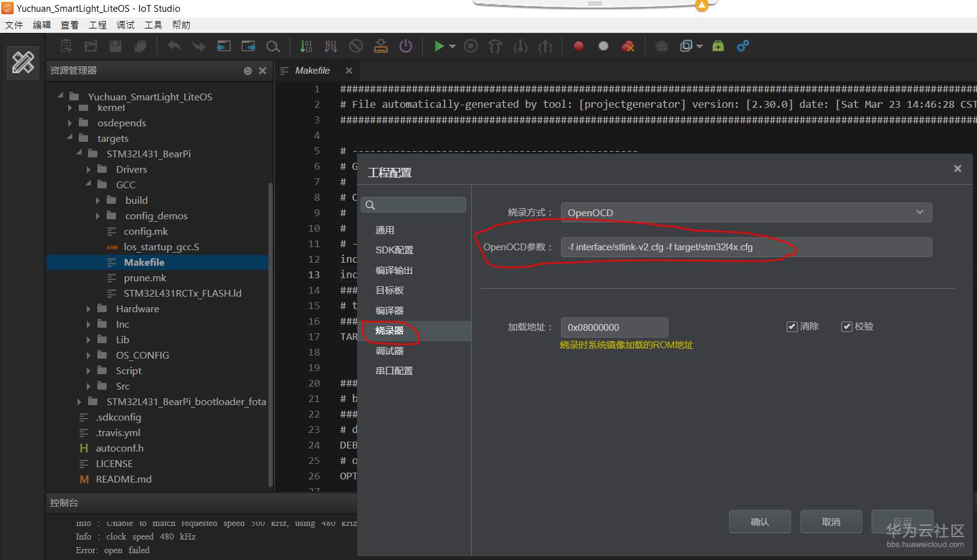This screenshot has width=977, height=560.
Task: Open the 烧录方式 OpenOCD dropdown
Action: 746,212
